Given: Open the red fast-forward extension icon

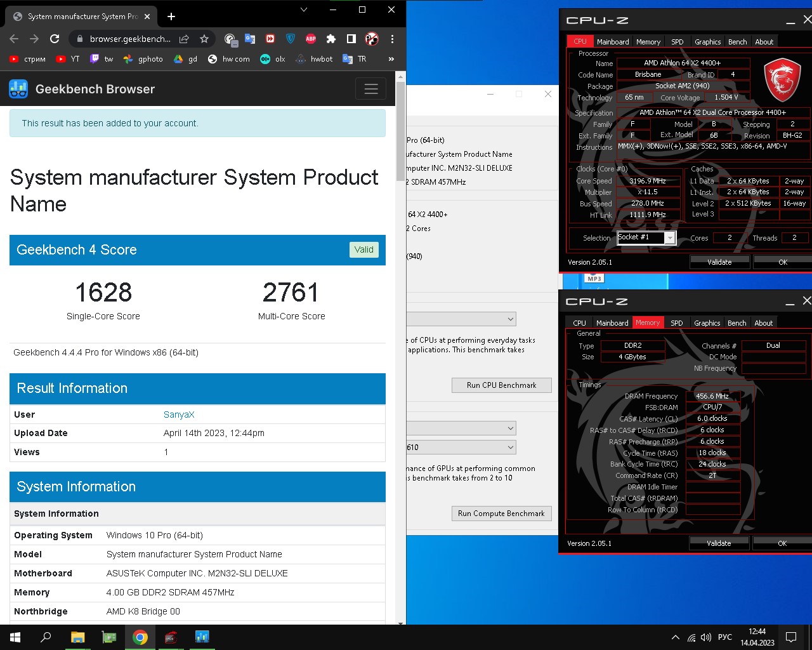Looking at the screenshot, I should point(270,39).
